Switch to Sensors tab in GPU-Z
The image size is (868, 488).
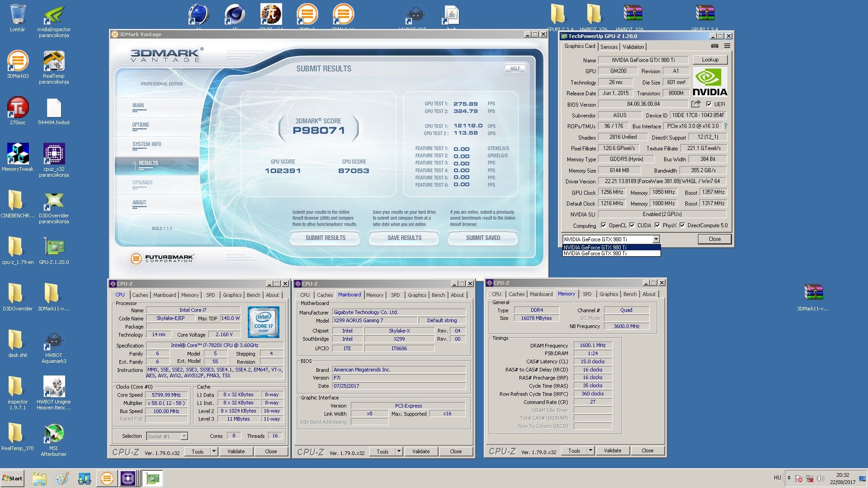tap(609, 47)
